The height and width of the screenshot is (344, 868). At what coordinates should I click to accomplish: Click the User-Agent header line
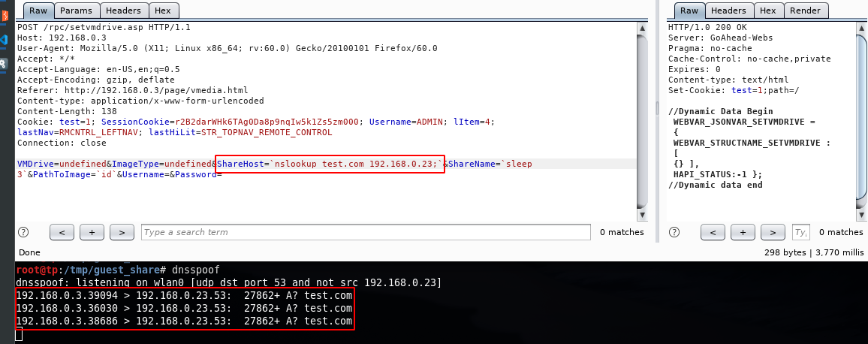[x=227, y=48]
